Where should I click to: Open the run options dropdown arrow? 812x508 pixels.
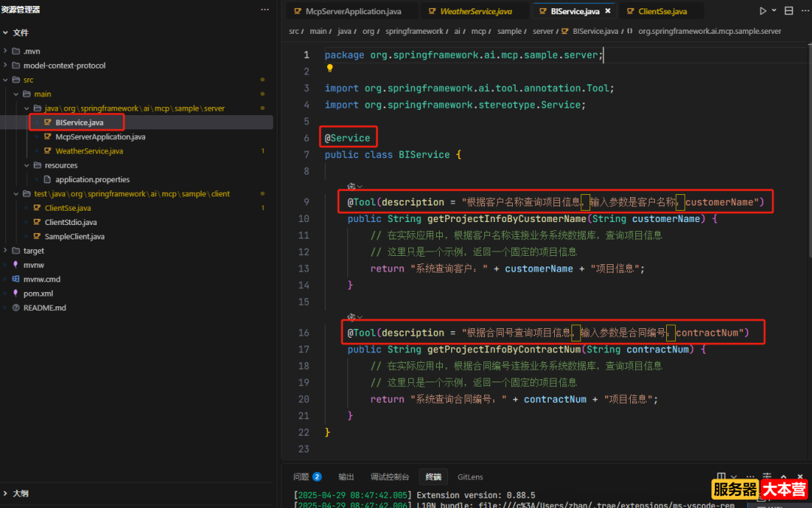(774, 11)
